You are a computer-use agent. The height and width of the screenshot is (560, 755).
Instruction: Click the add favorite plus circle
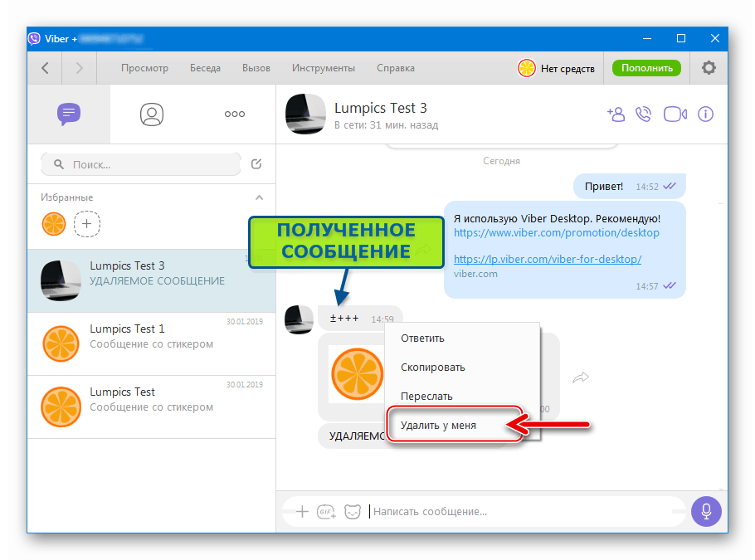point(86,224)
